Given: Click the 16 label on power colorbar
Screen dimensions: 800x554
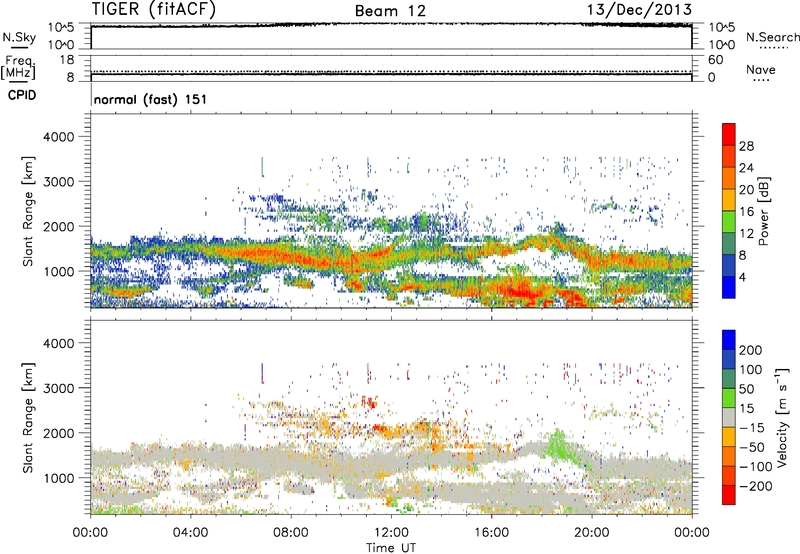Looking at the screenshot, I should (x=746, y=212).
